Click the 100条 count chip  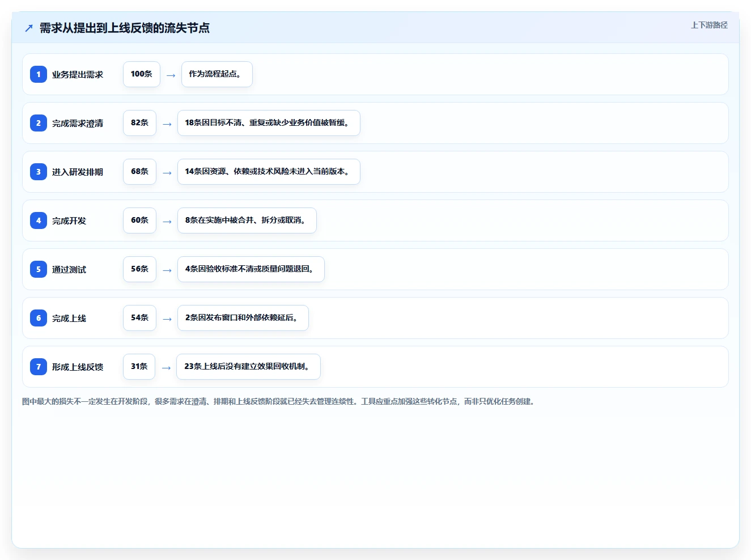(x=142, y=74)
